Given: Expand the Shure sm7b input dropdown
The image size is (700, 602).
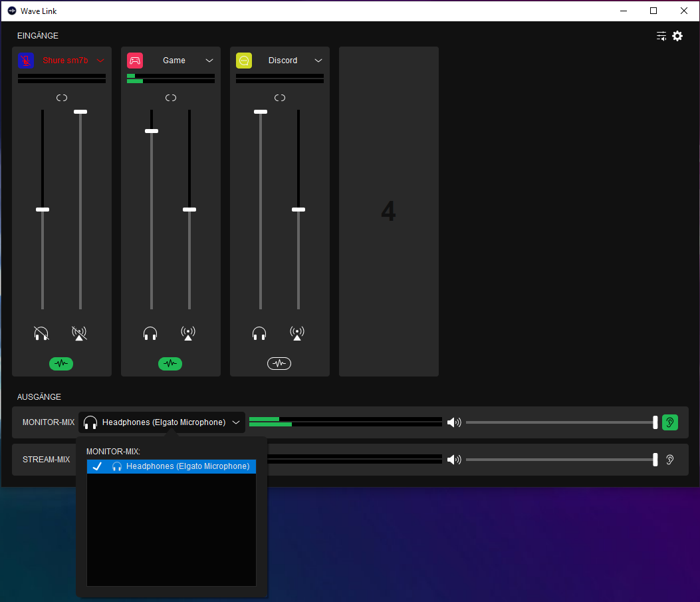Looking at the screenshot, I should coord(100,61).
